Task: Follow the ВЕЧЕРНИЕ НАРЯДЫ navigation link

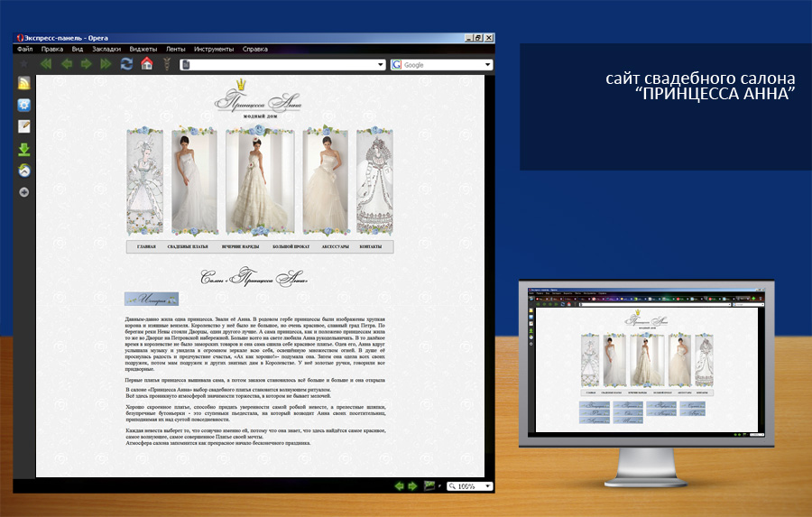Action: click(240, 246)
